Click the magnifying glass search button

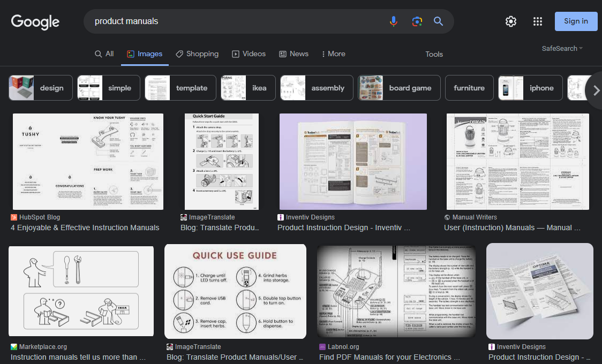click(439, 21)
